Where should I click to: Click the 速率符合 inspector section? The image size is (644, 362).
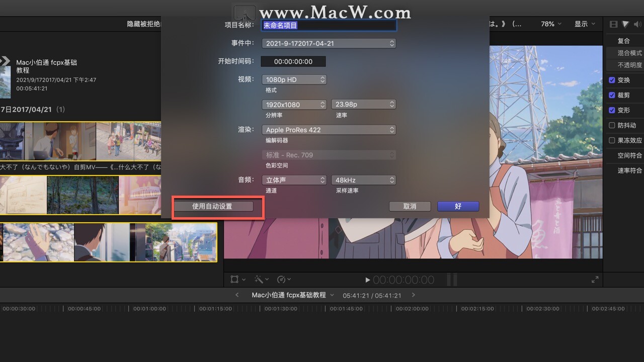[630, 170]
